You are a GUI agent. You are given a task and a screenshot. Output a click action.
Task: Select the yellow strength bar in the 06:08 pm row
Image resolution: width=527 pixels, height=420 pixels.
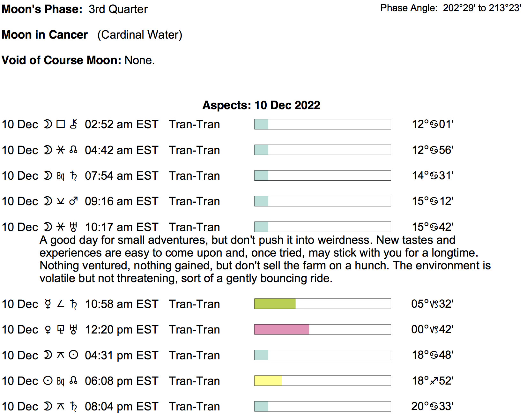pos(268,381)
